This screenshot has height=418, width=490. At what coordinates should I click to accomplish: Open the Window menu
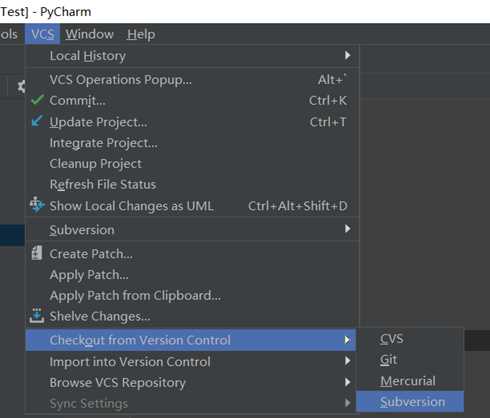(89, 34)
